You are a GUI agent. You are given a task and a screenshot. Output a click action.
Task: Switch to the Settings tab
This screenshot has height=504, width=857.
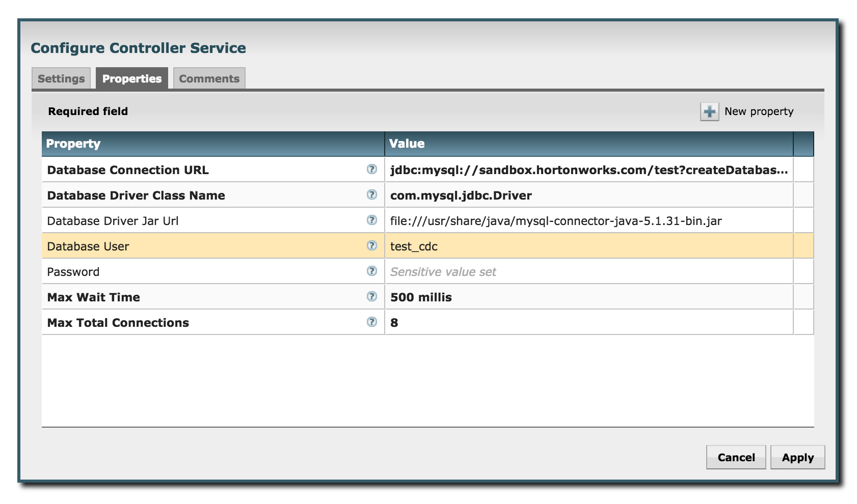click(x=61, y=78)
